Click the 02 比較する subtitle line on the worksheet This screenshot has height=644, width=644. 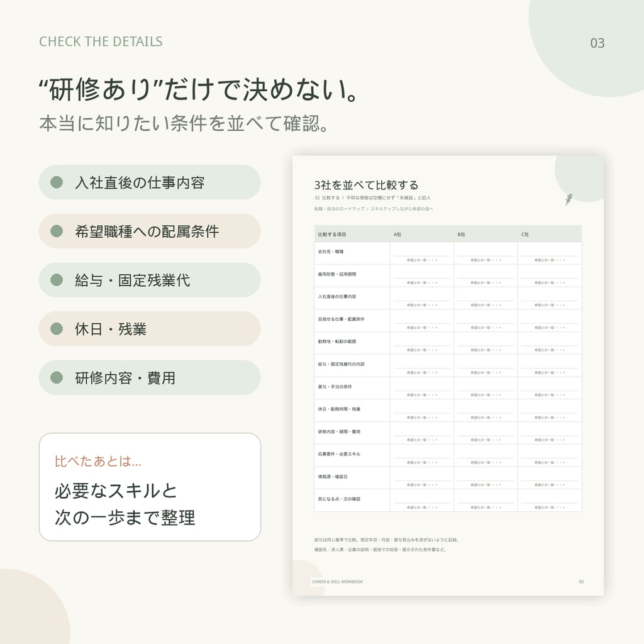click(x=372, y=198)
